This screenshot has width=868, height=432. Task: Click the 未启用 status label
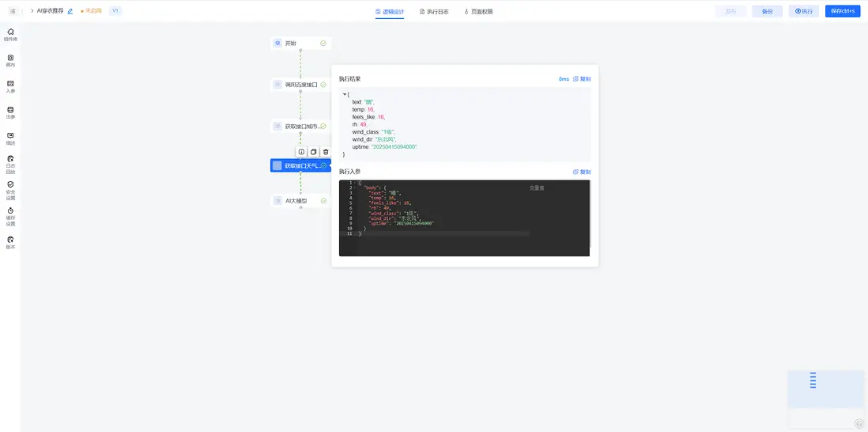coord(92,11)
